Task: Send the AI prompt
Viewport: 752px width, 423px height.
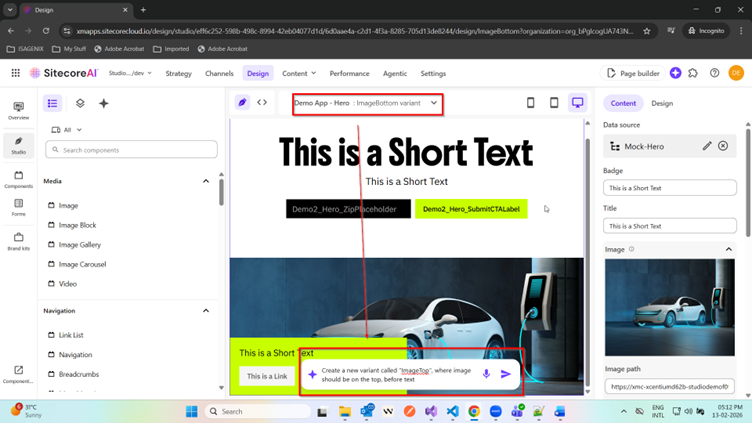Action: [505, 374]
